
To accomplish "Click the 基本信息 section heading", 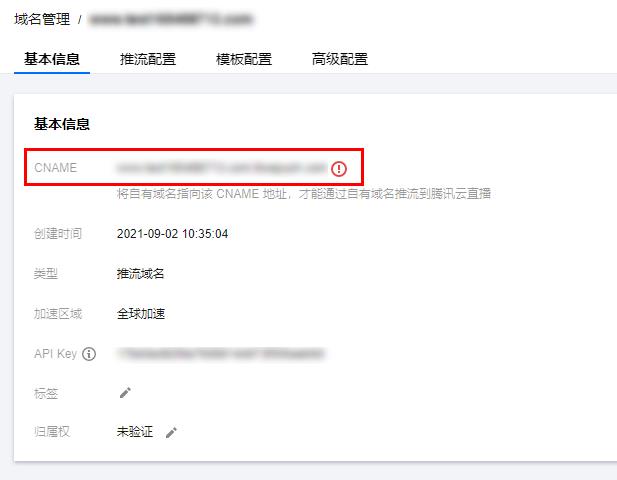I will coord(62,124).
